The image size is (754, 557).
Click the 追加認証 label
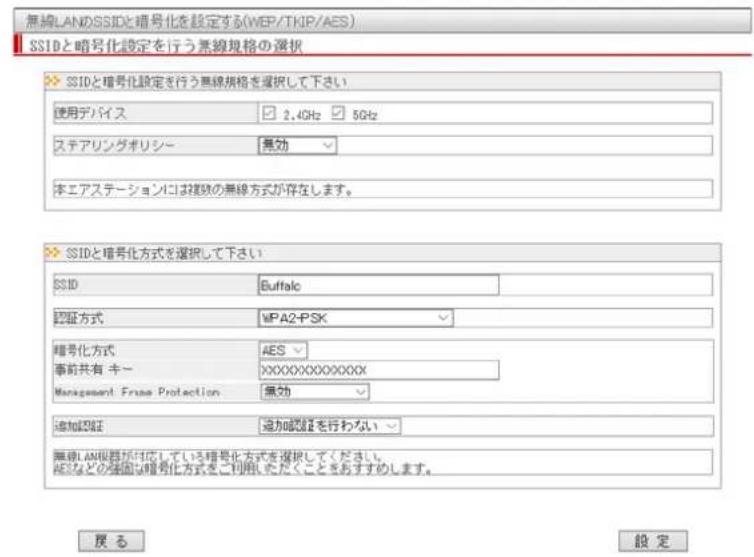78,426
